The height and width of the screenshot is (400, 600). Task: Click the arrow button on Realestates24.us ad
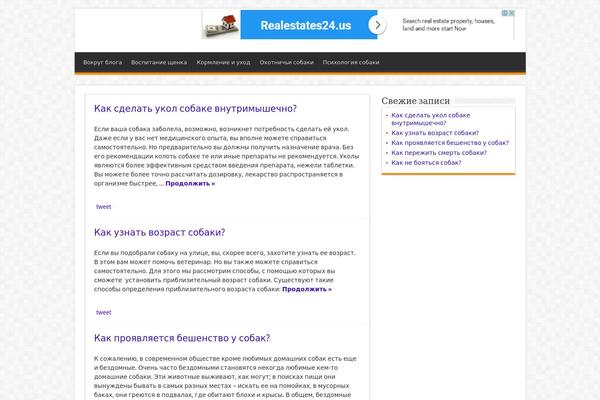[x=377, y=25]
